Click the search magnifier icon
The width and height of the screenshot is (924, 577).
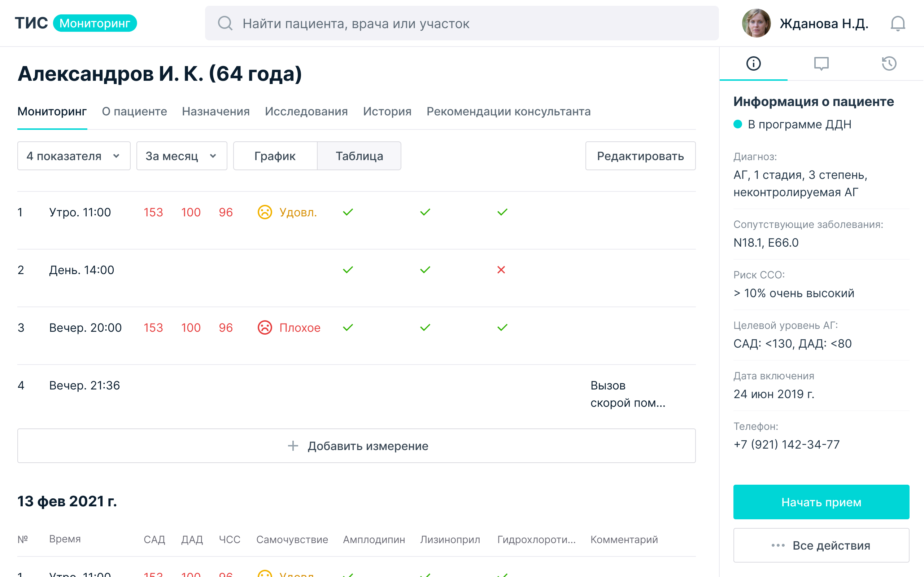225,23
